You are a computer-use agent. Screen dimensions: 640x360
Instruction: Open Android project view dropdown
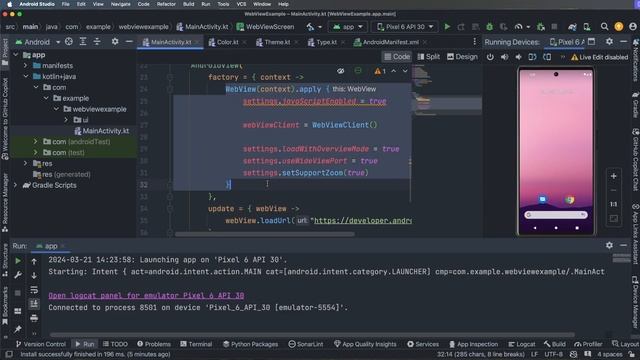pyautogui.click(x=38, y=42)
